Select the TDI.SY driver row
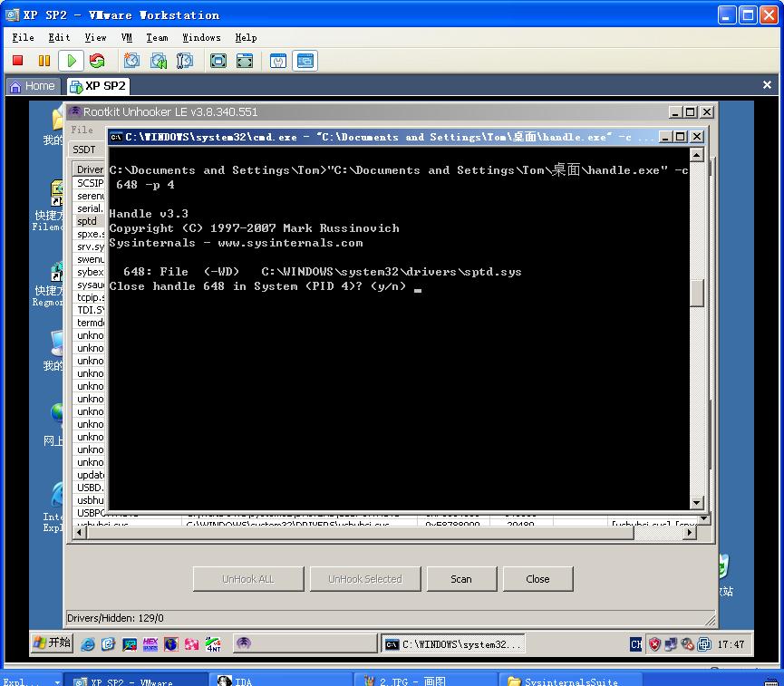The image size is (784, 686). pyautogui.click(x=89, y=310)
